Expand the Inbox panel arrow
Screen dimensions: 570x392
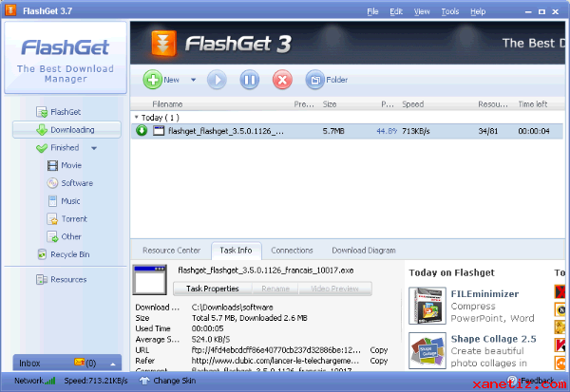pyautogui.click(x=113, y=364)
